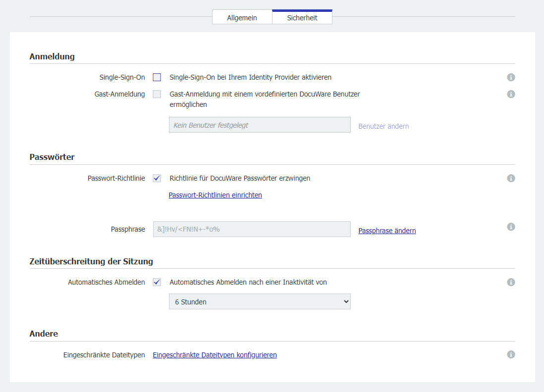Viewport: 544px width, 392px height.
Task: Click the Passphrase text field
Action: tap(252, 229)
